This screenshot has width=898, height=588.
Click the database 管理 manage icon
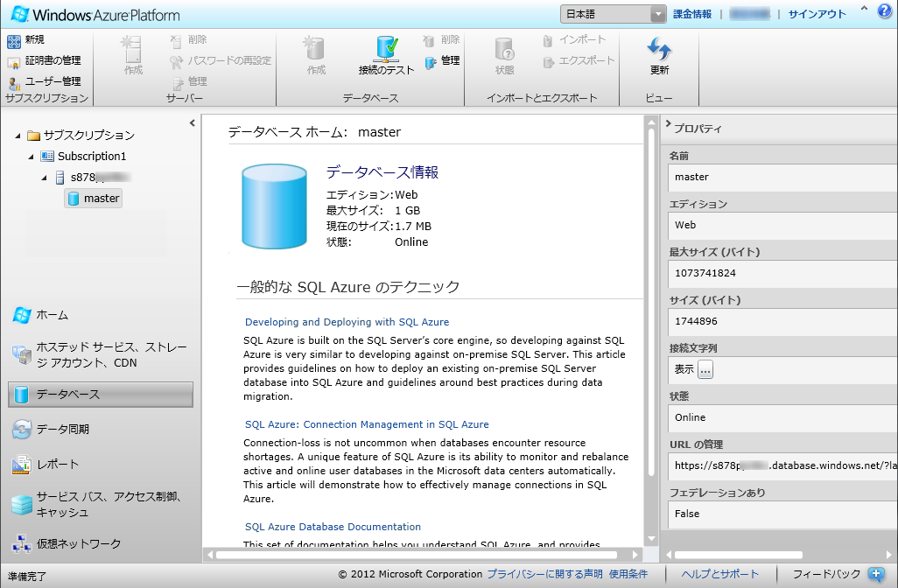pos(430,61)
